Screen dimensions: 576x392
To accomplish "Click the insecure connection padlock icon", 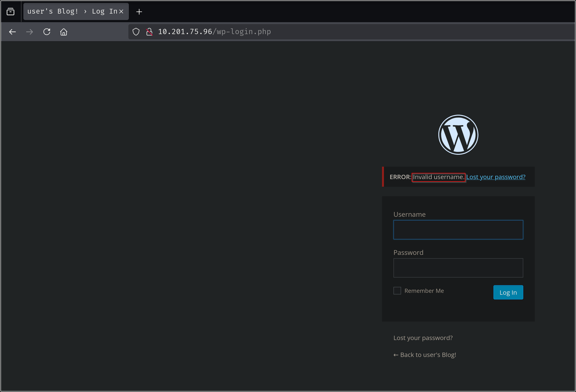I will point(149,32).
